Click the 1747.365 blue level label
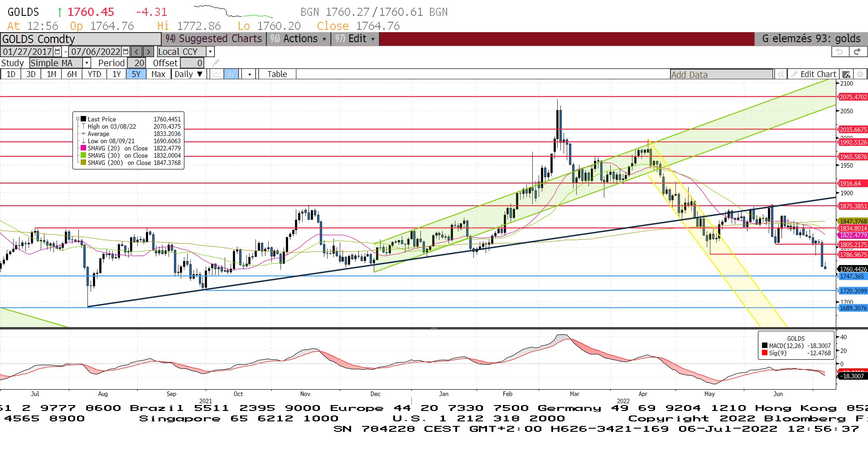 click(x=853, y=276)
